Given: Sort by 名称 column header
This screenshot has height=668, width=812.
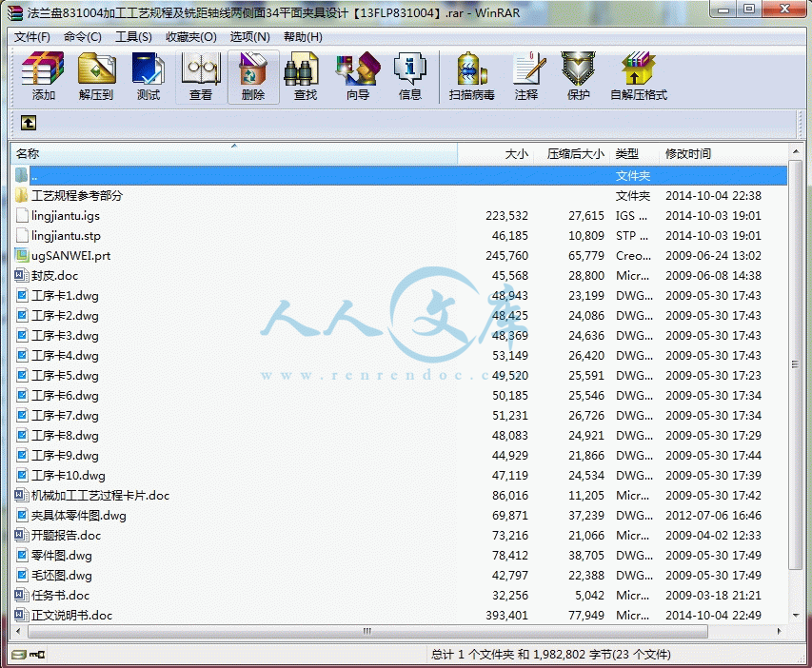Looking at the screenshot, I should pos(234,154).
